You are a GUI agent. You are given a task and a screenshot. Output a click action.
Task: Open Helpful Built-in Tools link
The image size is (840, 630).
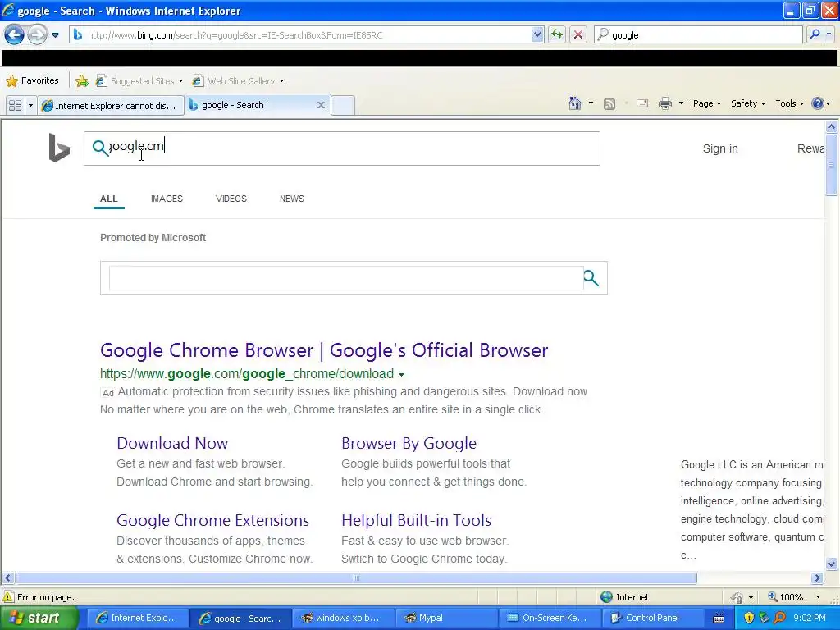[416, 520]
